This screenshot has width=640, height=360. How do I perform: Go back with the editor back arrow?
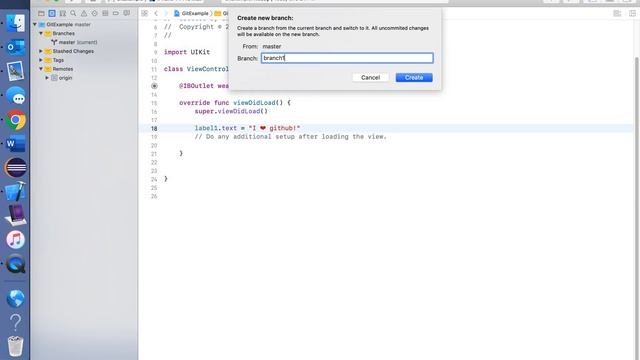156,13
